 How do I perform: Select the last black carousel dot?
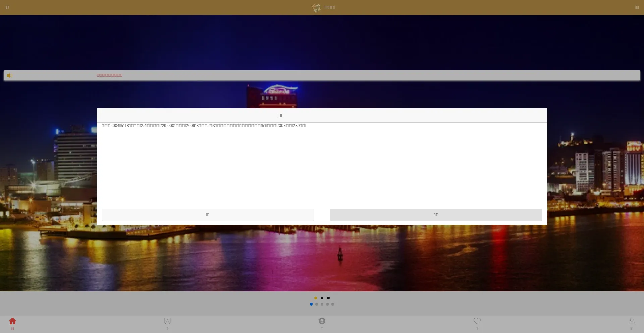(328, 298)
